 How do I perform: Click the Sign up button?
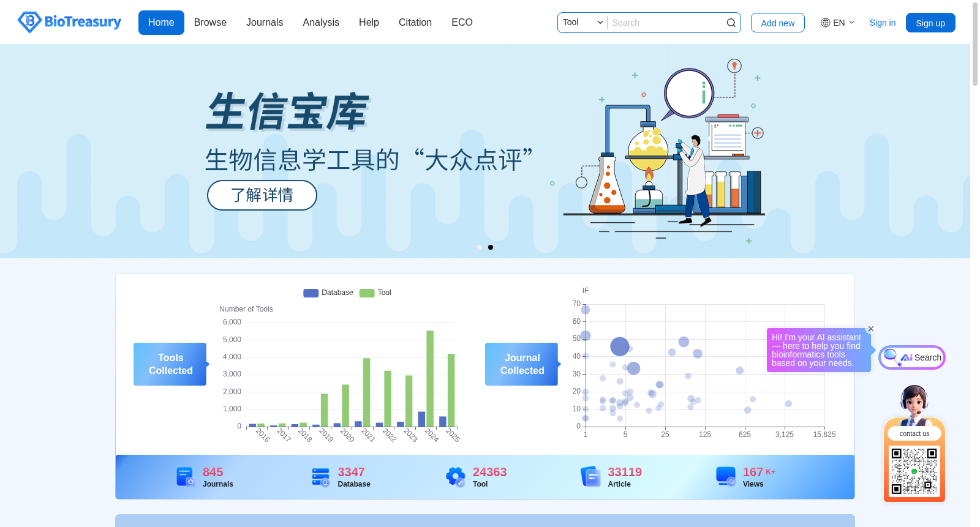930,23
